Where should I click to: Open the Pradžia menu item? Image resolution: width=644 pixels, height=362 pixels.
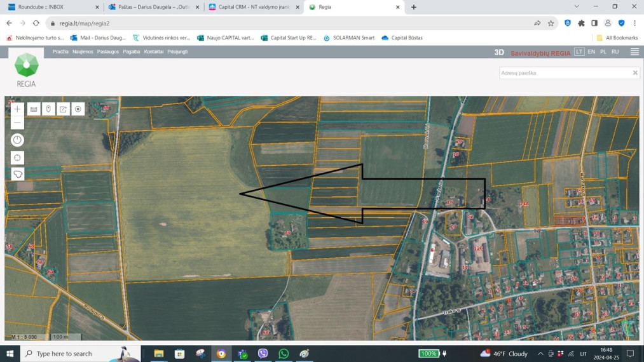60,51
